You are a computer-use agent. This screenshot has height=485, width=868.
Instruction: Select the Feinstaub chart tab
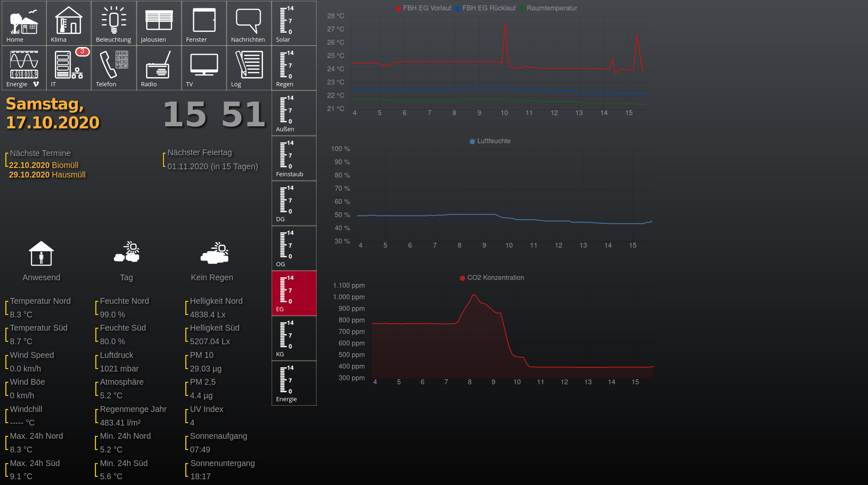(x=294, y=158)
